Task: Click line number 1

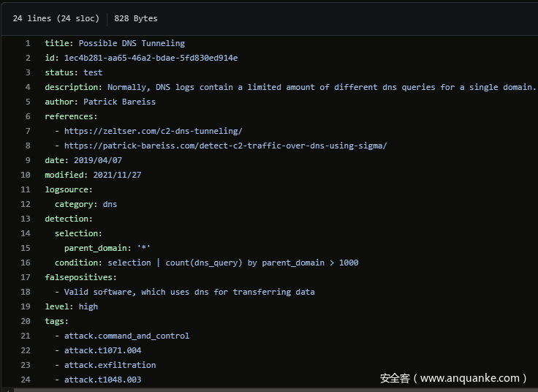Action: 28,43
